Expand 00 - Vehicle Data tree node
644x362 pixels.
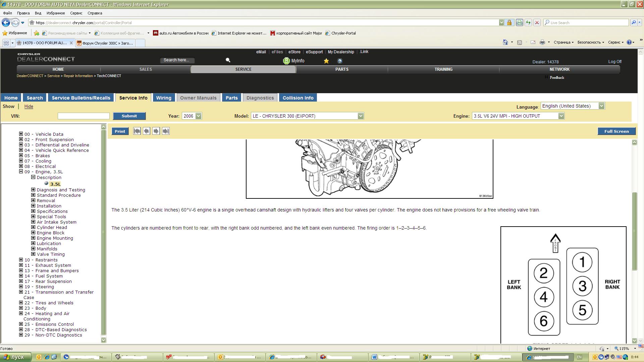[x=21, y=134]
